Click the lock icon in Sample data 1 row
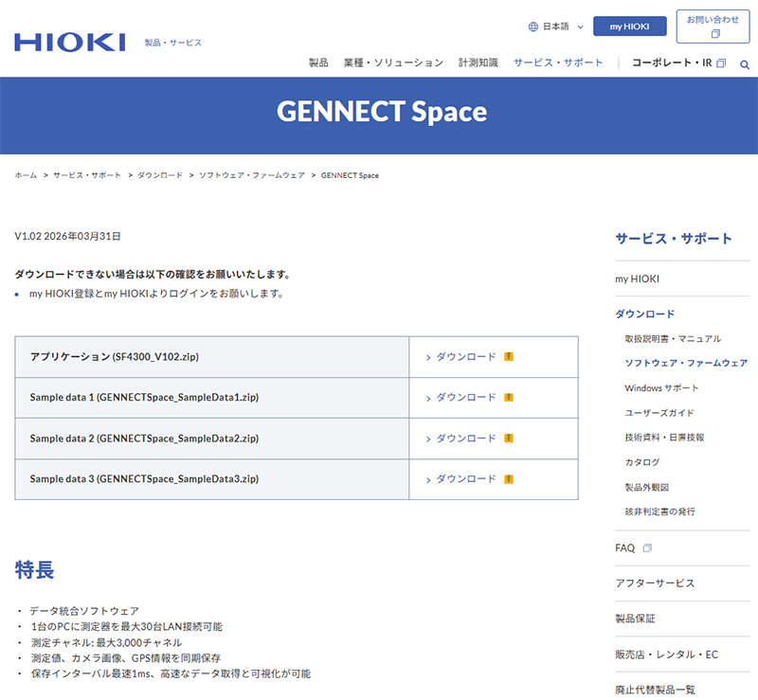This screenshot has width=758, height=700. [x=509, y=398]
